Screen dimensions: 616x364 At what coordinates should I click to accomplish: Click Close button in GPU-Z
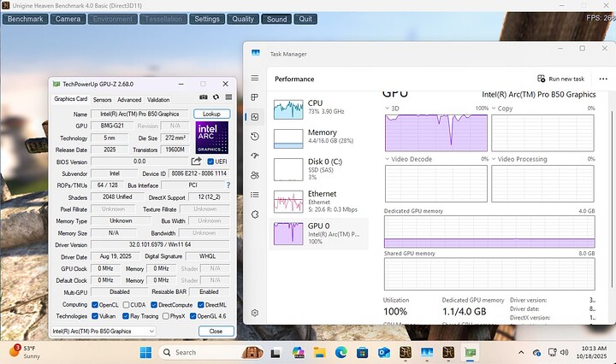click(216, 331)
